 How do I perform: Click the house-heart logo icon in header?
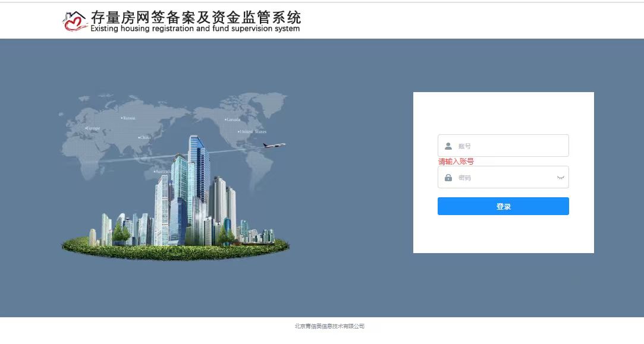pos(74,21)
